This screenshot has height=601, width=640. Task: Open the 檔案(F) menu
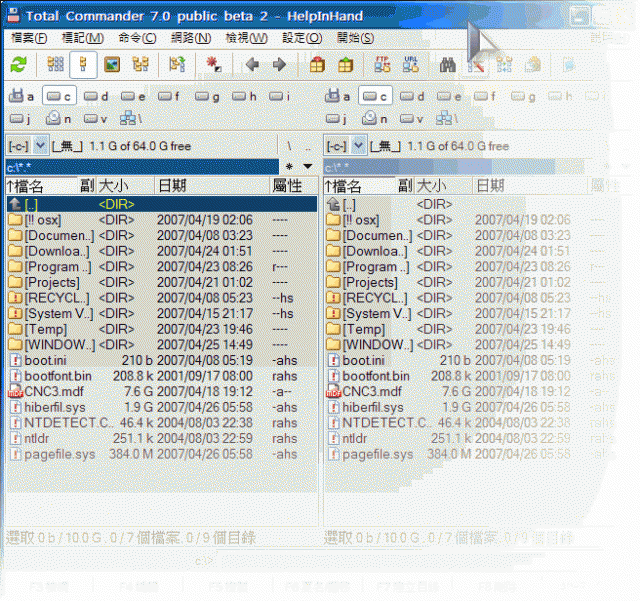click(x=29, y=38)
